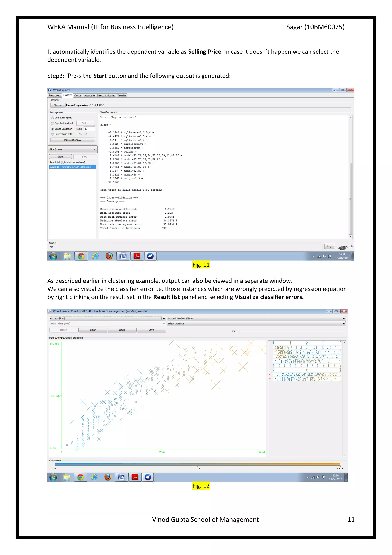Open the Log button

(329, 247)
